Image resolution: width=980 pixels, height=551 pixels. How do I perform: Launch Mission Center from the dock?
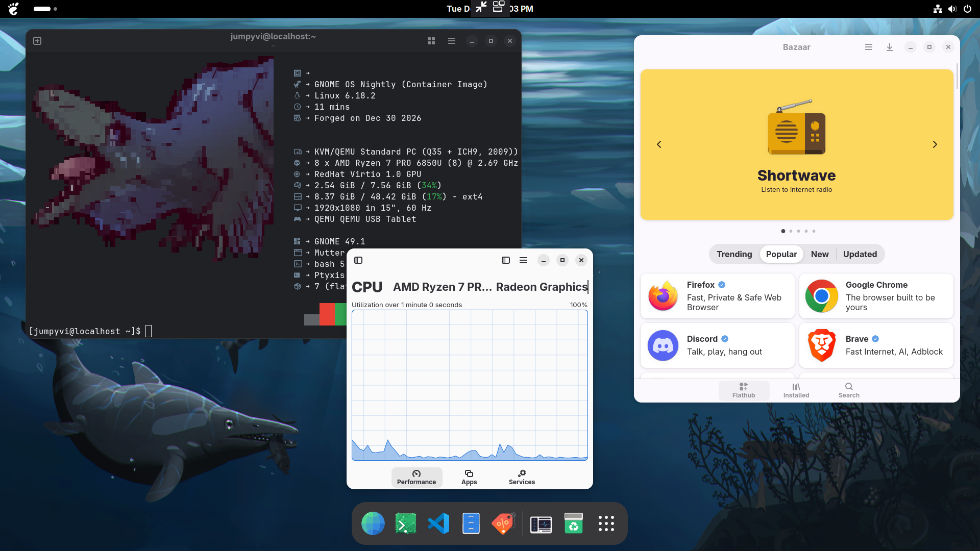[x=541, y=523]
